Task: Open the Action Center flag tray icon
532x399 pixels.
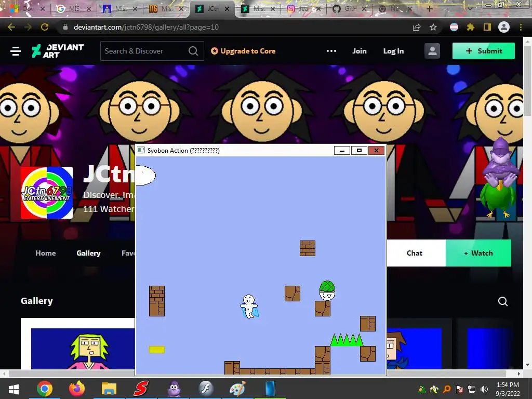Action: click(459, 389)
